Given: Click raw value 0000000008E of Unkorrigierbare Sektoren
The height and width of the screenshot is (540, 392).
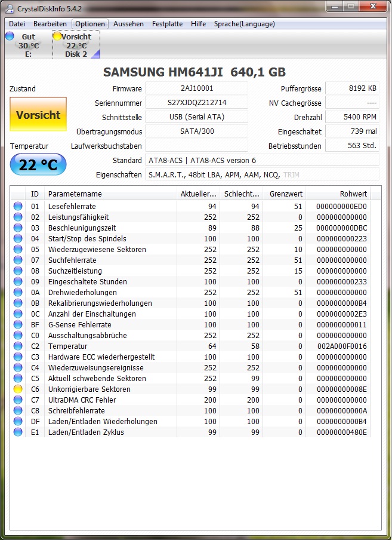Looking at the screenshot, I should coord(341,389).
